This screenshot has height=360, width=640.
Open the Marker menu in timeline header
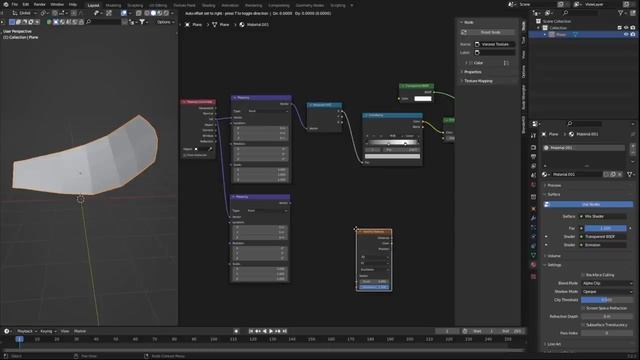80,331
